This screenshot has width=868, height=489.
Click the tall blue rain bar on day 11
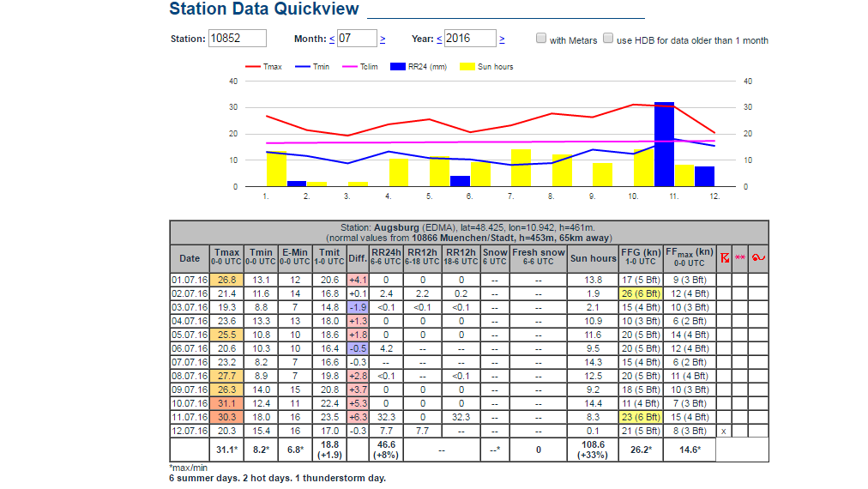[664, 144]
